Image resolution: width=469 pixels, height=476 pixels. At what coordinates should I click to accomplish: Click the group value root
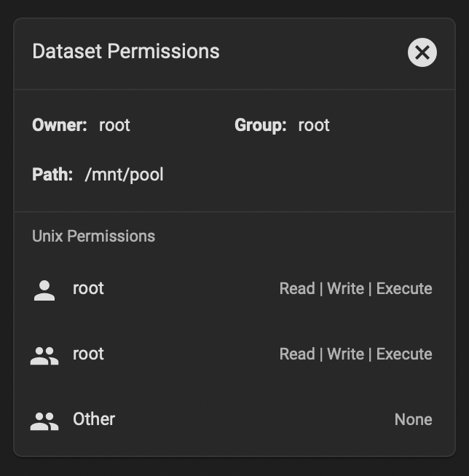(x=314, y=125)
